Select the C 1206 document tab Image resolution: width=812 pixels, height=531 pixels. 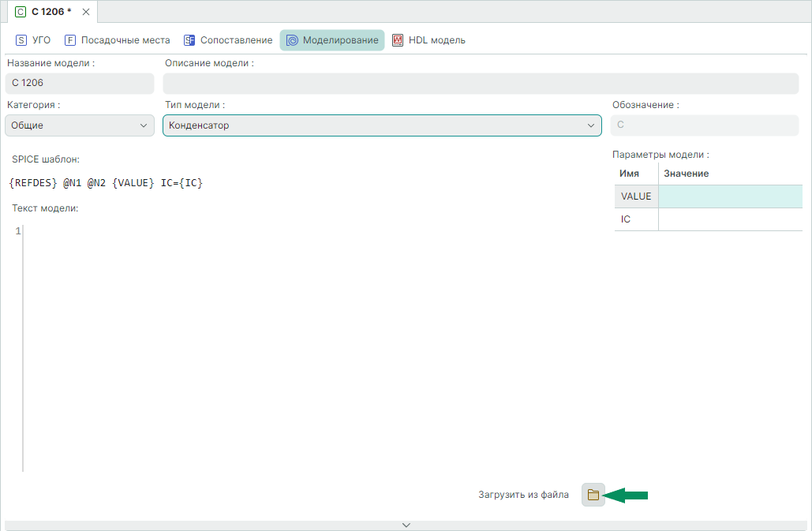(x=52, y=11)
